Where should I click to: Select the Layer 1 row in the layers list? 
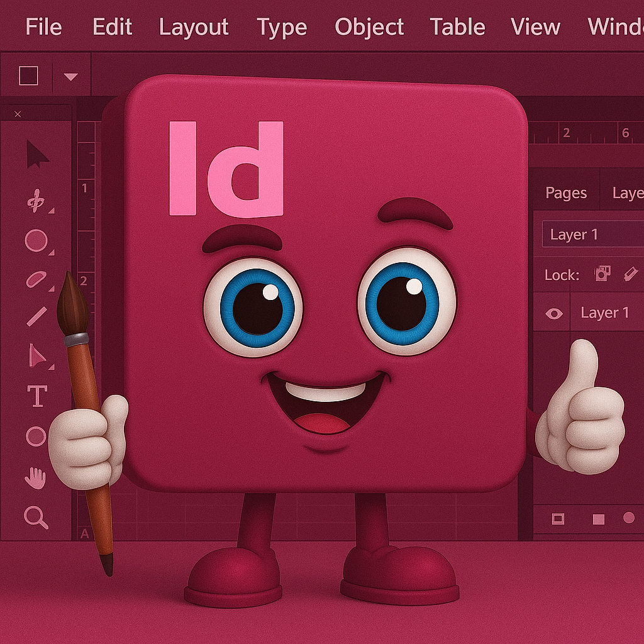tap(589, 313)
